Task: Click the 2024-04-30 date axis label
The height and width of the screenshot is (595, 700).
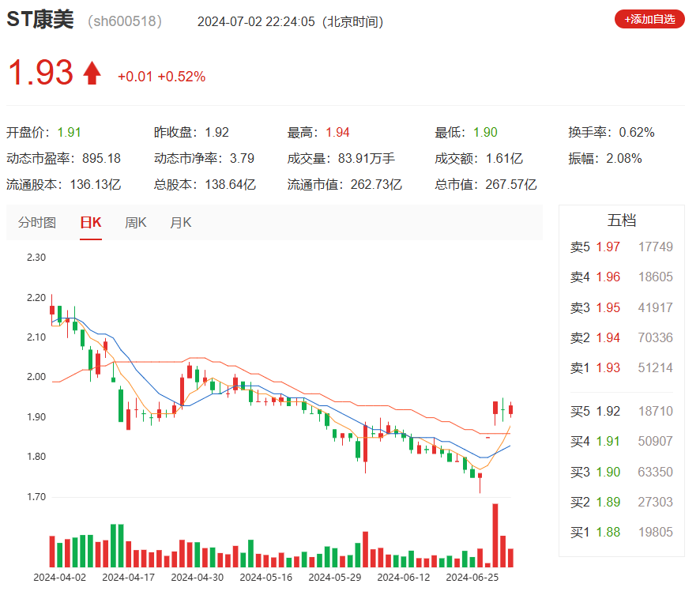Action: click(x=198, y=577)
